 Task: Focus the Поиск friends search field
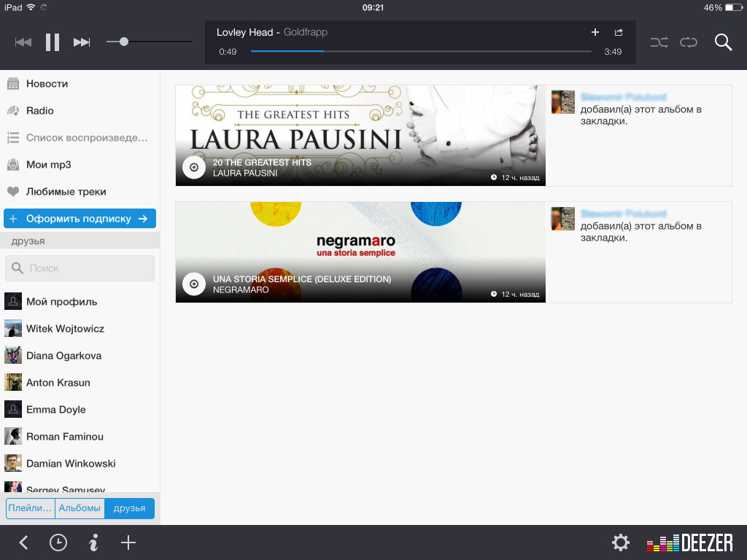click(80, 268)
